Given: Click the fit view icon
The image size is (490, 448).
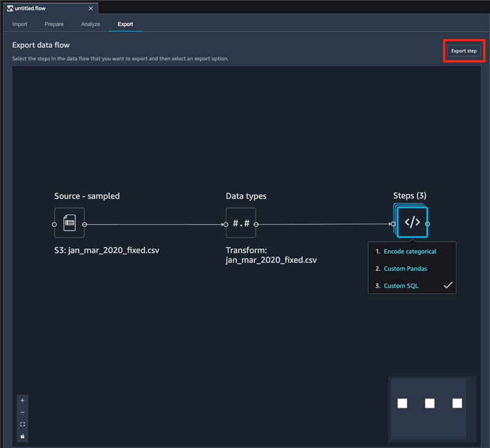Looking at the screenshot, I should coord(23,424).
